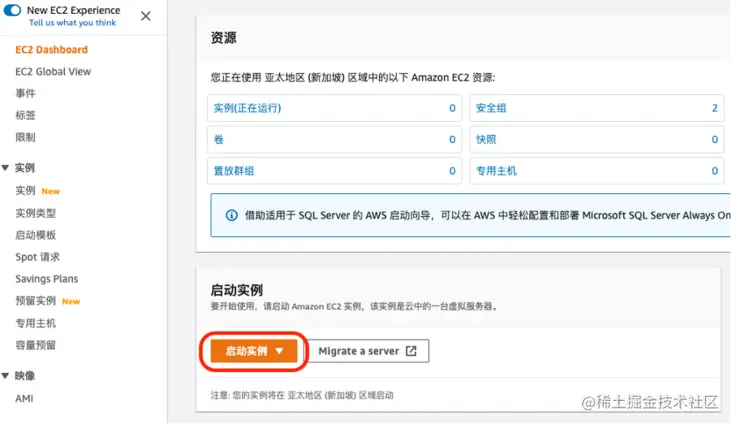Image resolution: width=732 pixels, height=424 pixels.
Task: Open 专用主机 resource link in 资源 panel
Action: click(x=496, y=170)
